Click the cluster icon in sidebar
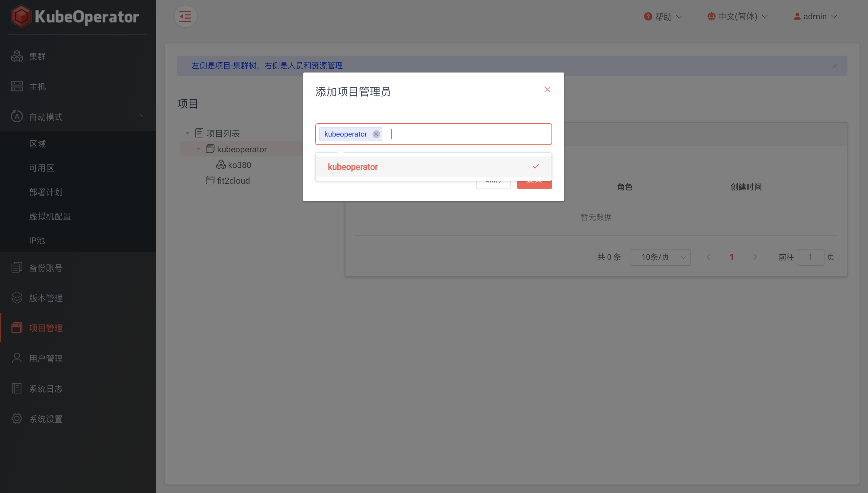This screenshot has width=868, height=493. (x=17, y=56)
